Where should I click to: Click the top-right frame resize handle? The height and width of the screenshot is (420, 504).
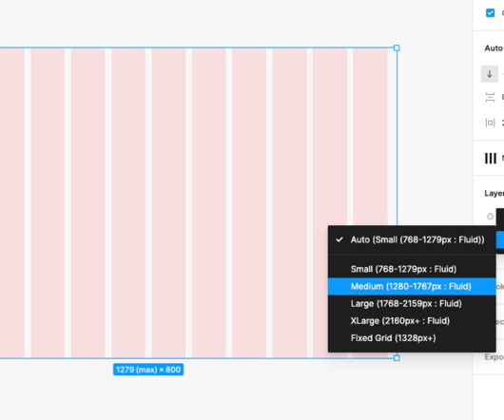tap(397, 48)
